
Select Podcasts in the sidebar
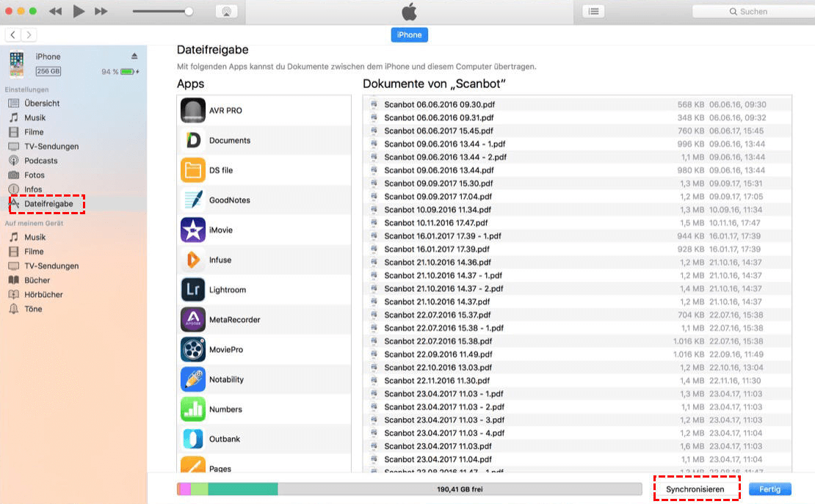click(40, 161)
